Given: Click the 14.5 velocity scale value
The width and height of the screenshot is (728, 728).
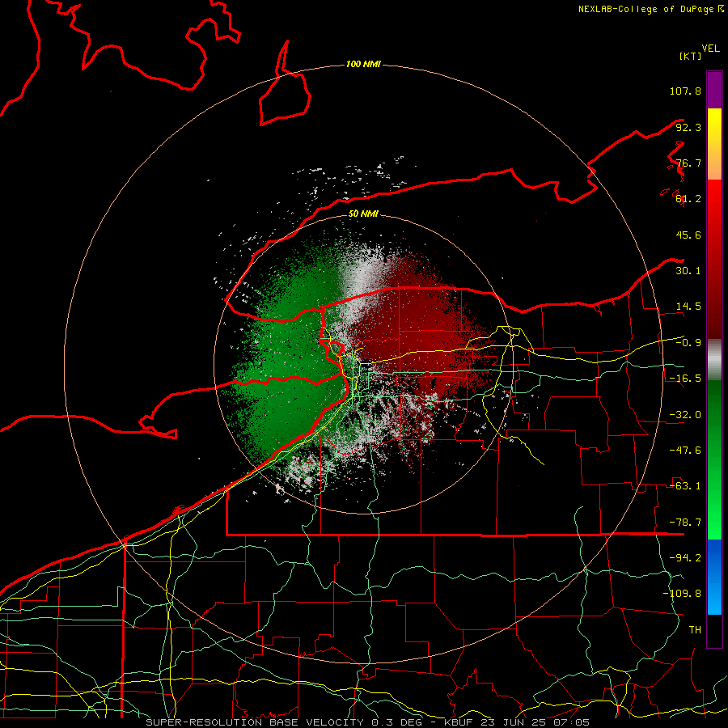Looking at the screenshot, I should click(x=688, y=307).
